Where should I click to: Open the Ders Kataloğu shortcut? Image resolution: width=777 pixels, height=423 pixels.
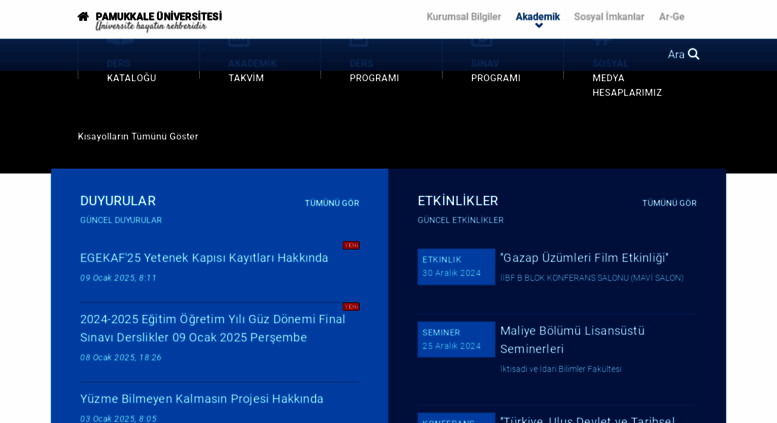coord(131,70)
